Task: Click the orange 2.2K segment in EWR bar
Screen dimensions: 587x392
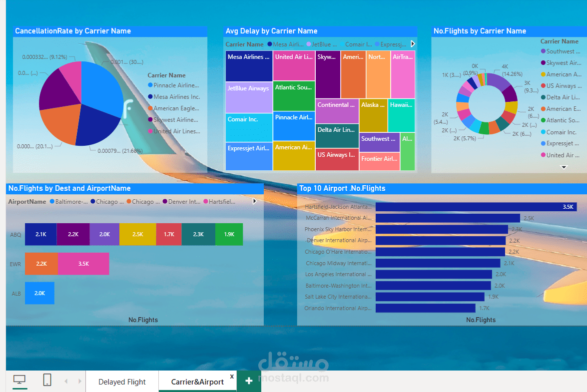Action: tap(41, 264)
